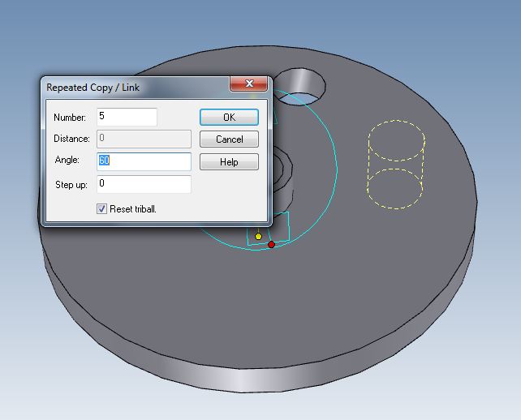Close the Repeated Copy / Link dialog
The height and width of the screenshot is (420, 521).
pyautogui.click(x=248, y=84)
